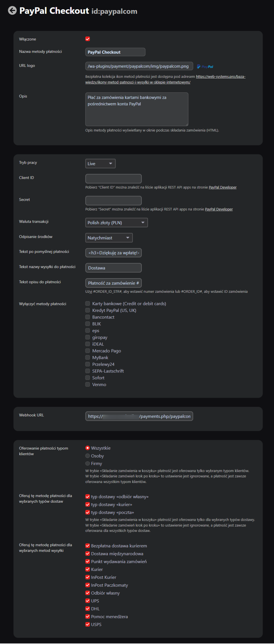Select the Firmy radio button
274x644 pixels.
[88, 463]
